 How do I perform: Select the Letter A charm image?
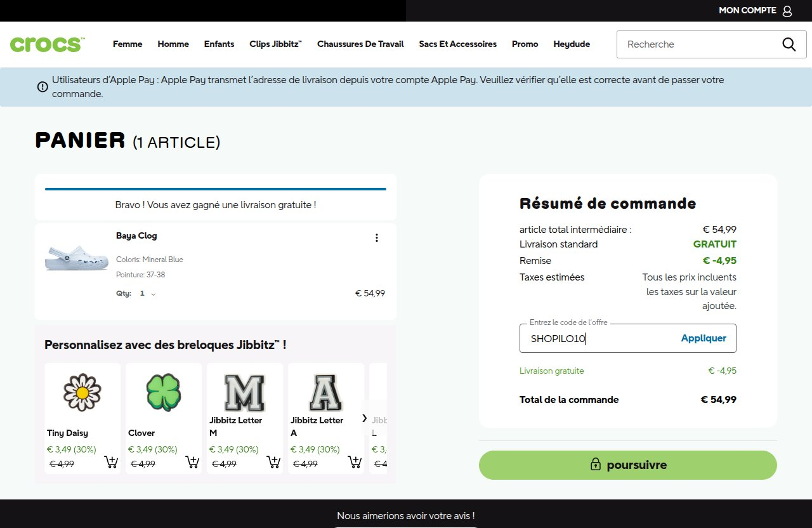(x=326, y=392)
